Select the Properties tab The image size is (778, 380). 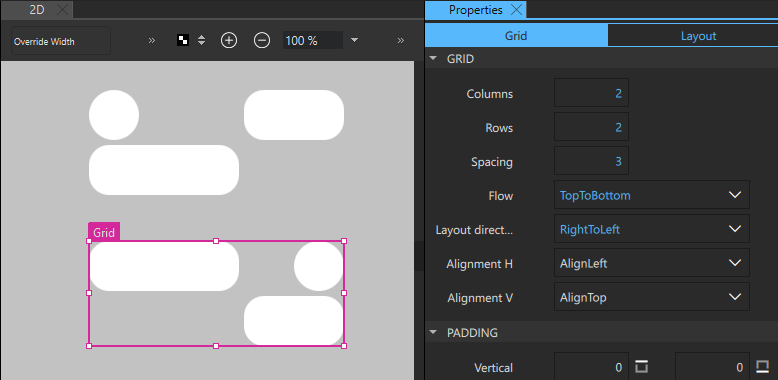coord(475,10)
